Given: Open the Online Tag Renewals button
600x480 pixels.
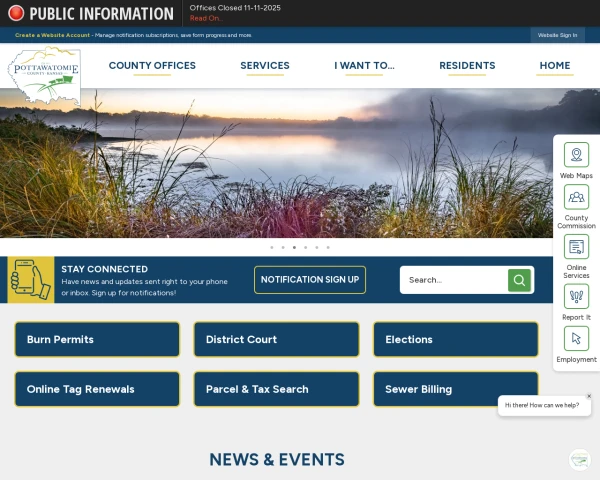Looking at the screenshot, I should pyautogui.click(x=97, y=389).
